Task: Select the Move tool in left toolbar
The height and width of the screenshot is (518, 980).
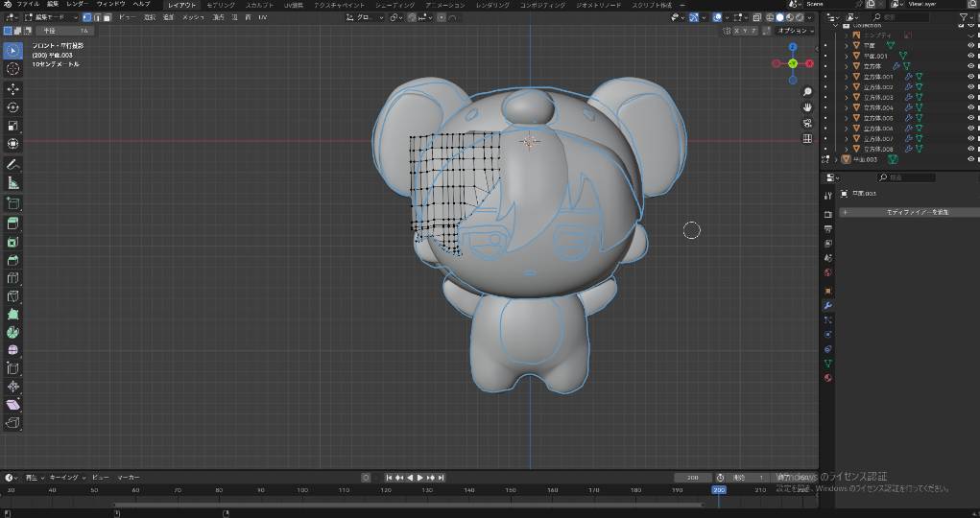Action: coord(13,88)
